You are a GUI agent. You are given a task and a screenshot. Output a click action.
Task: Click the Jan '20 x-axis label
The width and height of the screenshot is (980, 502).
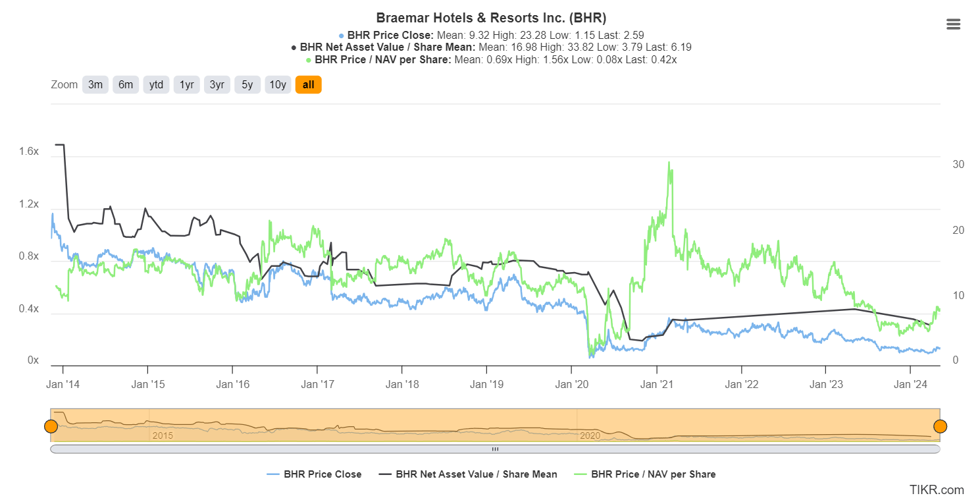pos(571,384)
